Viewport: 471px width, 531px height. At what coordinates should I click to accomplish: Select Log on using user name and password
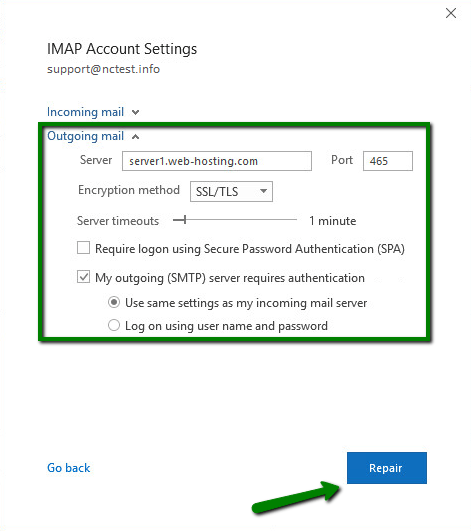coord(114,325)
